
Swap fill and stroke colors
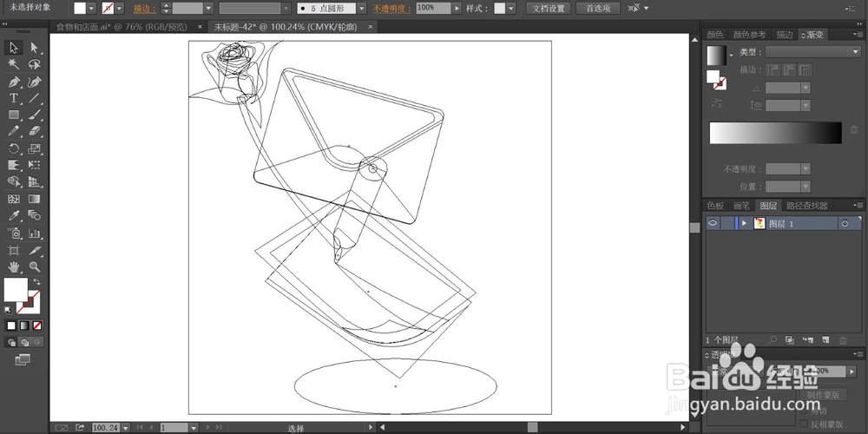(x=37, y=282)
